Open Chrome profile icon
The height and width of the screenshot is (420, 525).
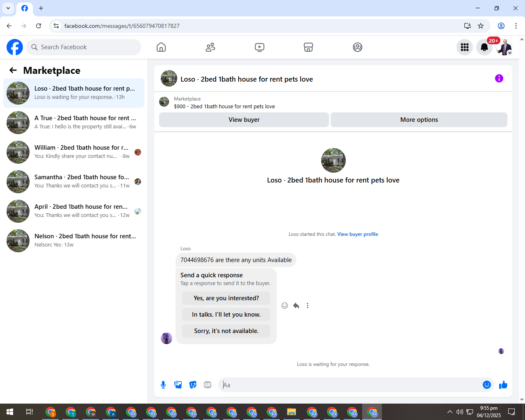(x=501, y=26)
